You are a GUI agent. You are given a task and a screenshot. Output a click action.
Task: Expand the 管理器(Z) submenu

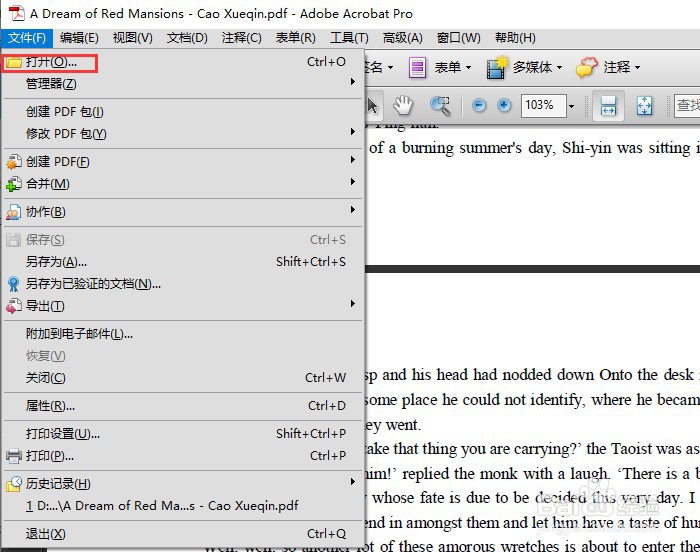point(182,84)
